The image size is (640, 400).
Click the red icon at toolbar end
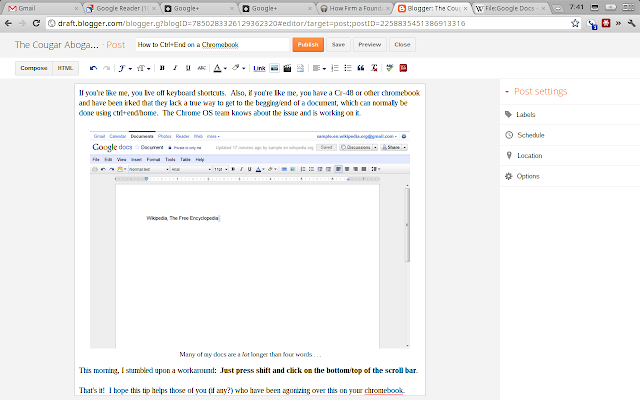(x=403, y=68)
